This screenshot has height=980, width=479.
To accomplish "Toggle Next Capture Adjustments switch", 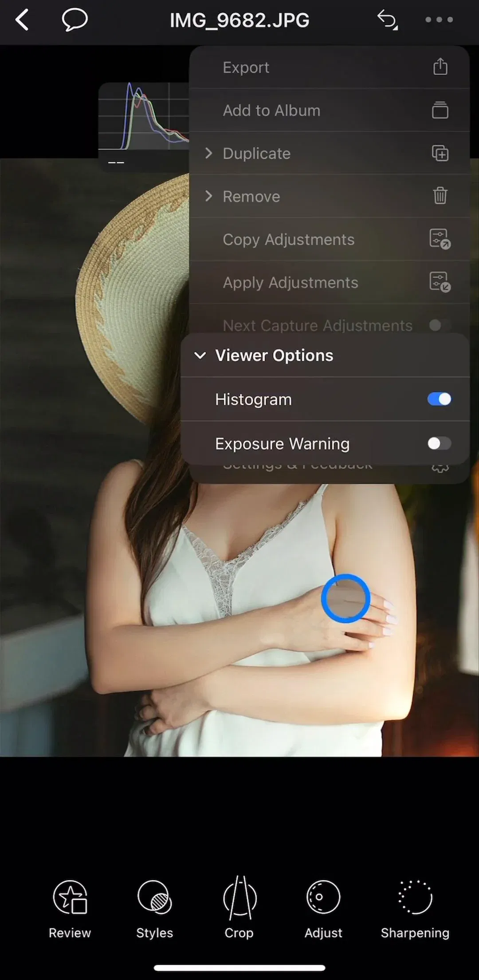I will 440,325.
